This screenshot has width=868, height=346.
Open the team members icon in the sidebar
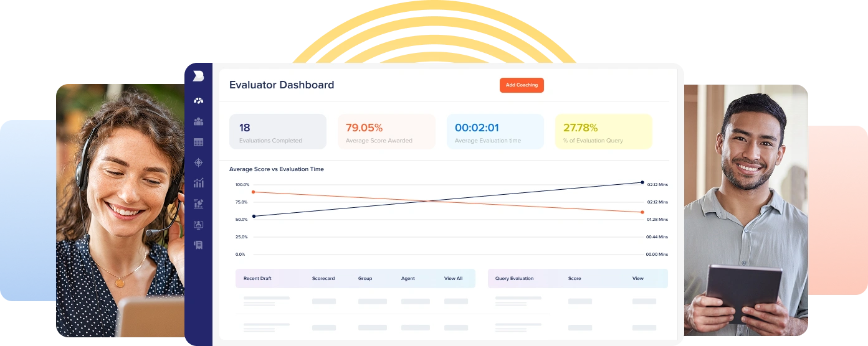(x=198, y=121)
